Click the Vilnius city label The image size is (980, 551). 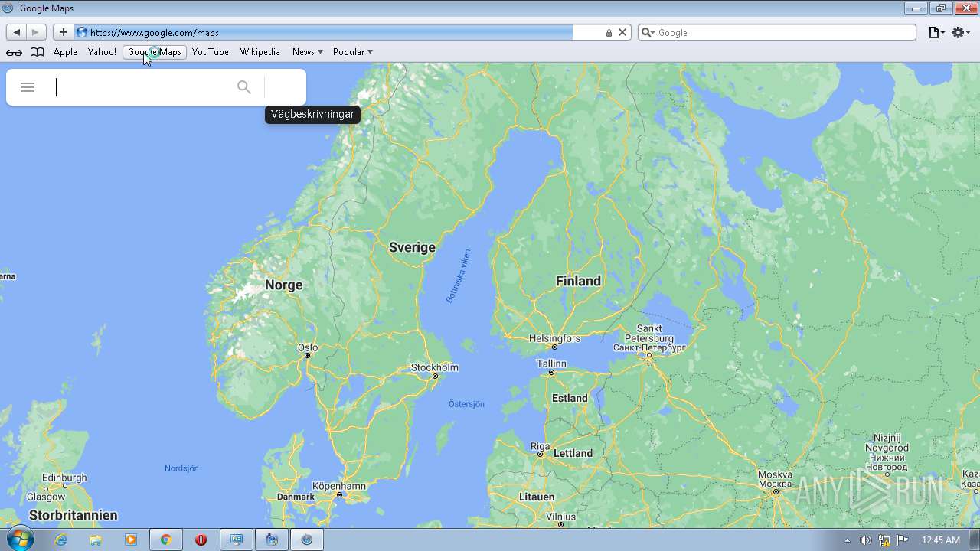point(560,517)
